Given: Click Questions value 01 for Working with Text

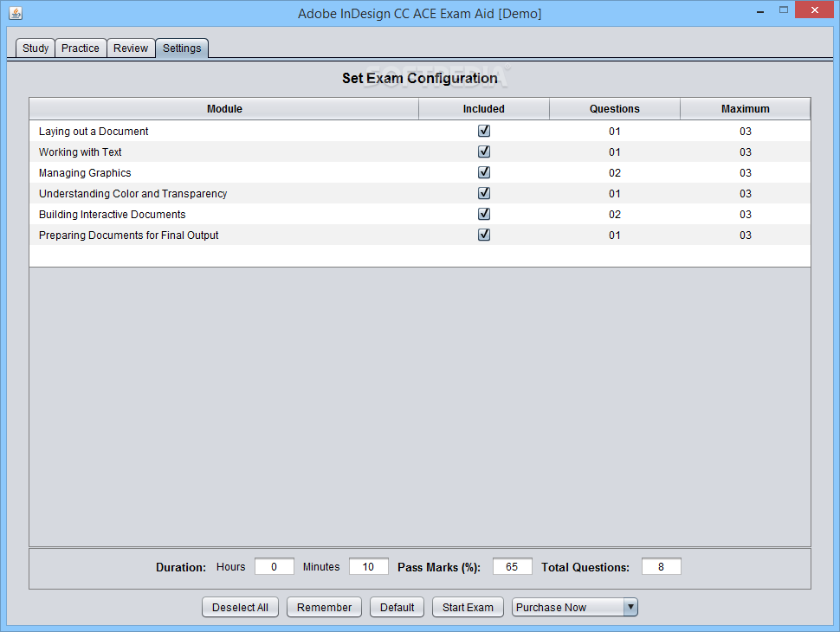Looking at the screenshot, I should tap(615, 152).
